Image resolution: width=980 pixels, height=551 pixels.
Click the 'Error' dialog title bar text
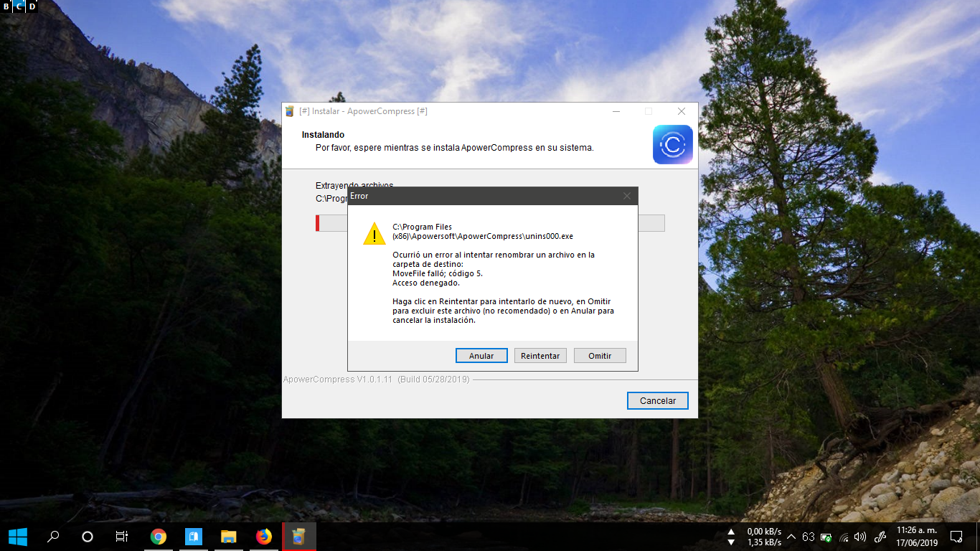359,196
